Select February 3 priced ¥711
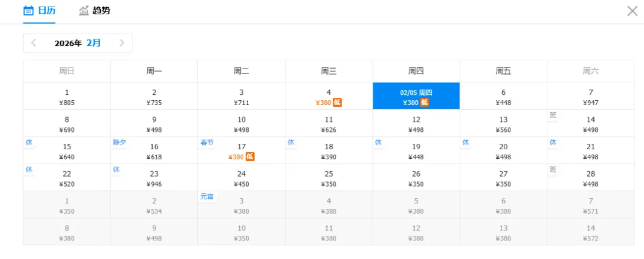Screen dimensions: 644x259 [x=241, y=96]
